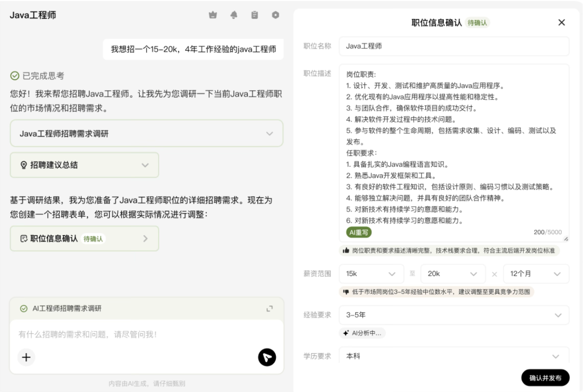The width and height of the screenshot is (583, 392).
Task: Click the lightbulb icon beside 招聘建议总结
Action: (23, 165)
